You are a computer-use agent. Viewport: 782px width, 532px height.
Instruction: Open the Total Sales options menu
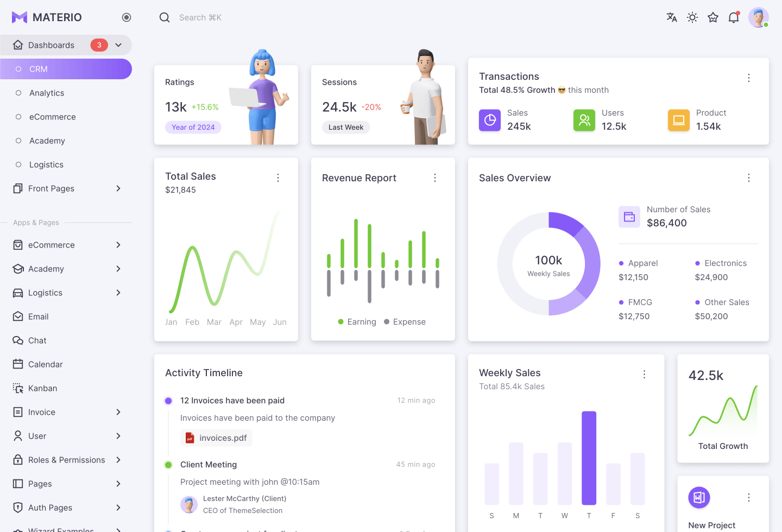[x=278, y=178]
